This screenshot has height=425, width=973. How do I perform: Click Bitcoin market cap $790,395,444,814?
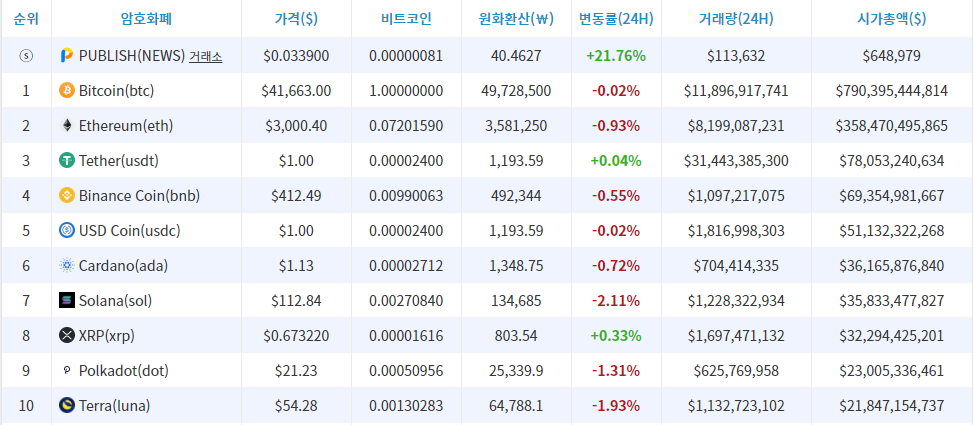click(892, 91)
